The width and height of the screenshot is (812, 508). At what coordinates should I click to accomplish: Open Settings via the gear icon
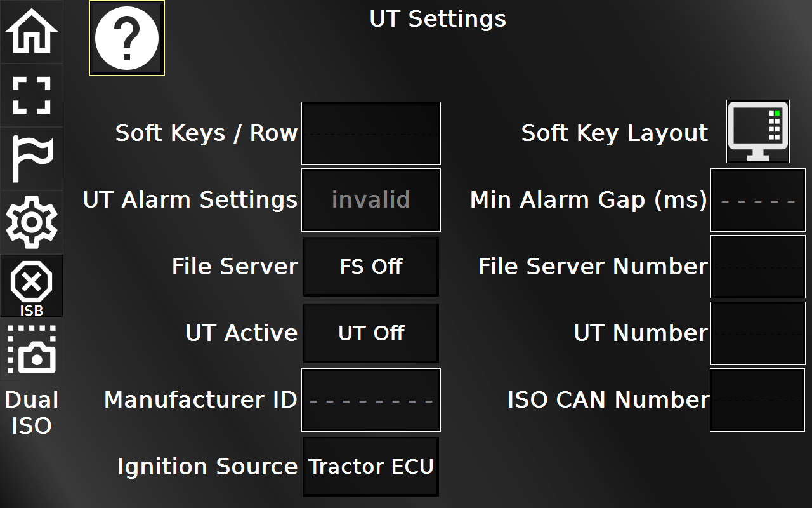[x=32, y=221]
